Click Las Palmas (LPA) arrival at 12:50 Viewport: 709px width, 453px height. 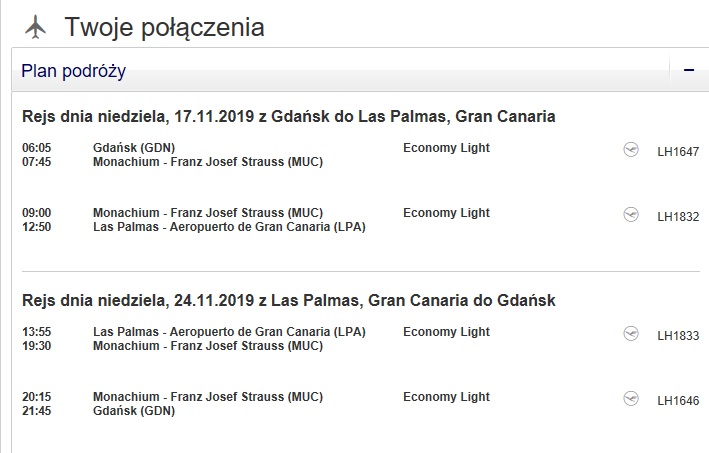pyautogui.click(x=229, y=227)
